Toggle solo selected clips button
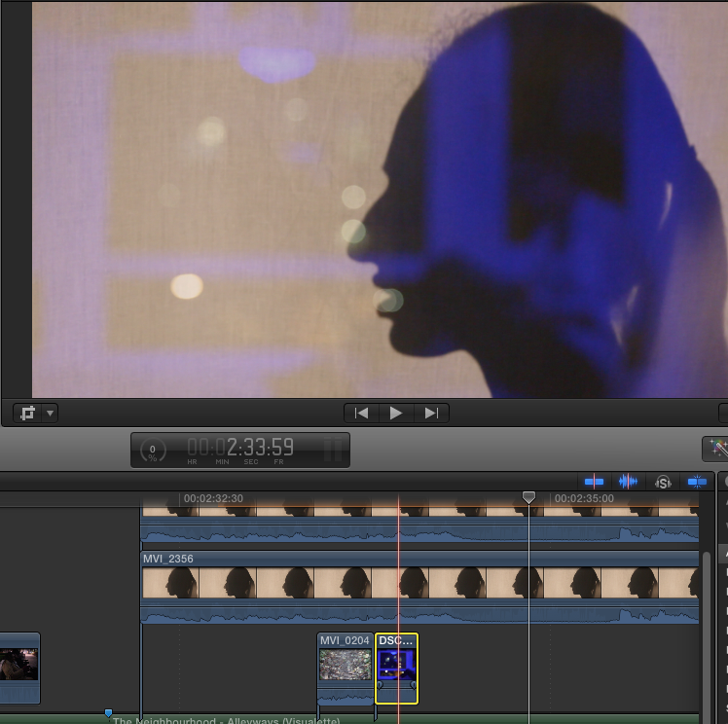728x724 pixels. [663, 483]
